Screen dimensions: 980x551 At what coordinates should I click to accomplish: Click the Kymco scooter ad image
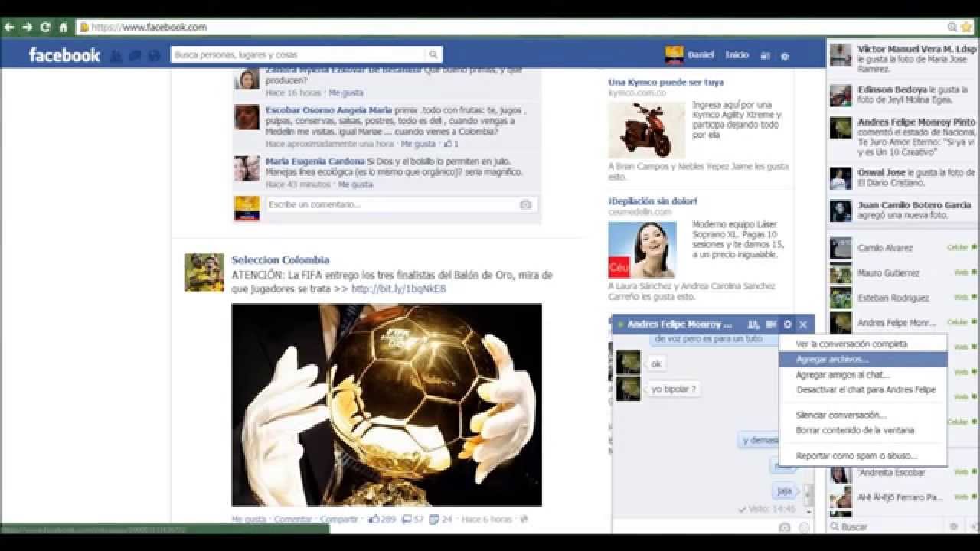pos(647,129)
